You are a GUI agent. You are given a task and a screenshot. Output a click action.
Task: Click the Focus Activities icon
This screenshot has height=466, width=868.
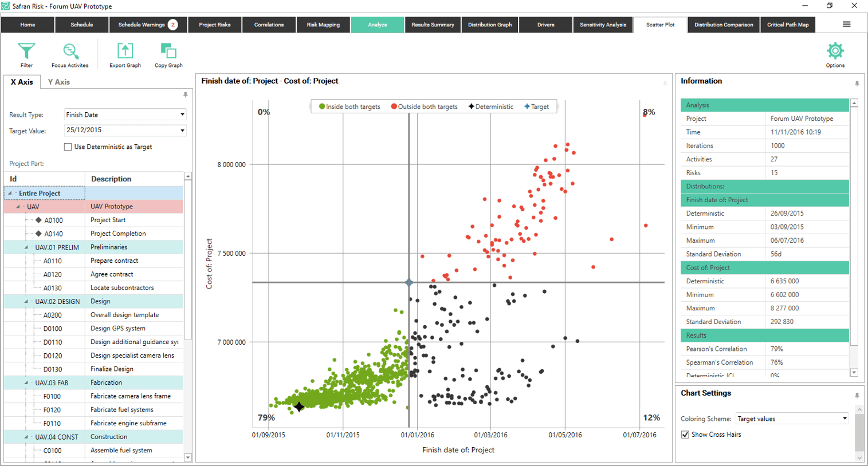(70, 52)
